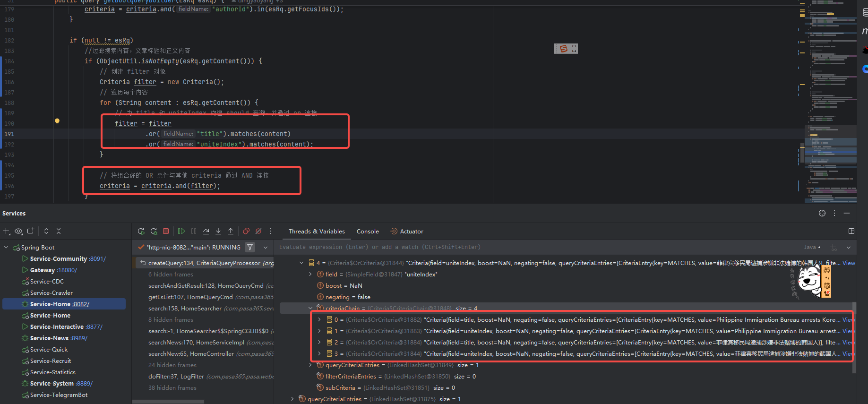Screen dimensions: 868x404
Task: Toggle Mute Breakpoints
Action: click(258, 231)
